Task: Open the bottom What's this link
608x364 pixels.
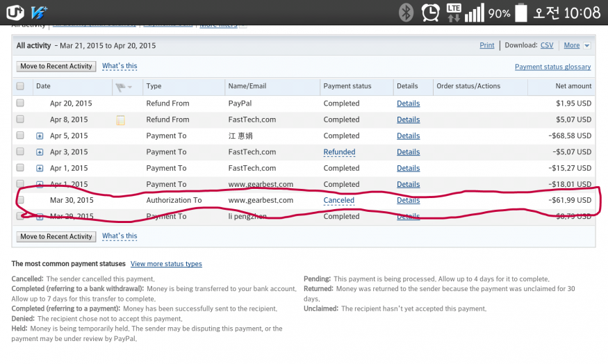Action: click(x=120, y=235)
